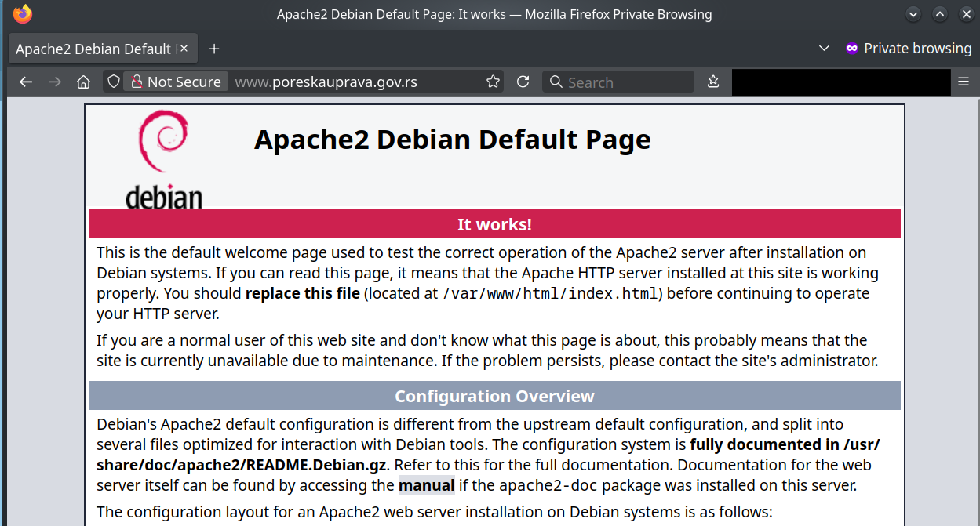Image resolution: width=980 pixels, height=526 pixels.
Task: Go forward to the next page
Action: [x=55, y=82]
